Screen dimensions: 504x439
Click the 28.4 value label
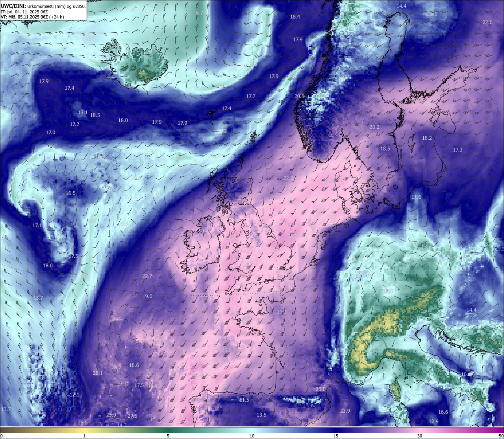(118, 319)
